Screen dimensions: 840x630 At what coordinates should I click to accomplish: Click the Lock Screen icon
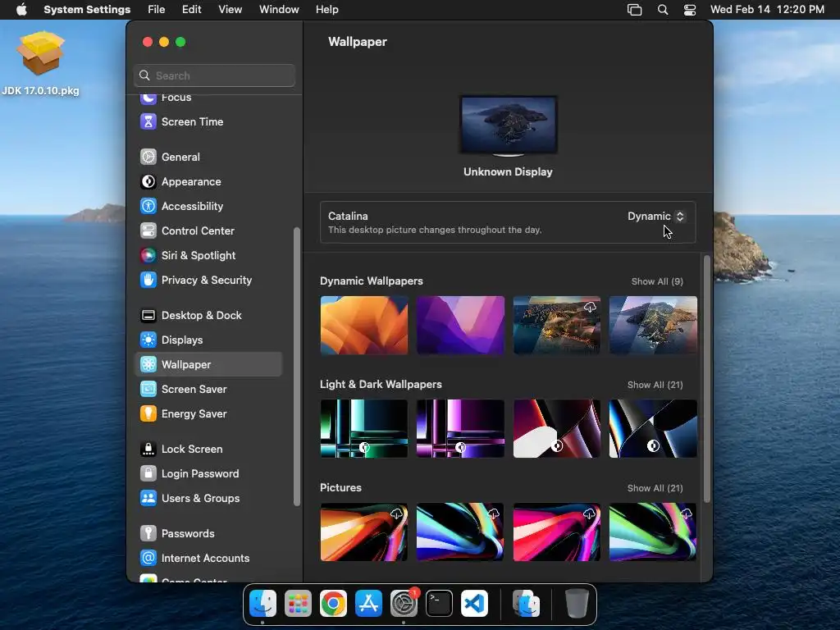[x=148, y=450]
